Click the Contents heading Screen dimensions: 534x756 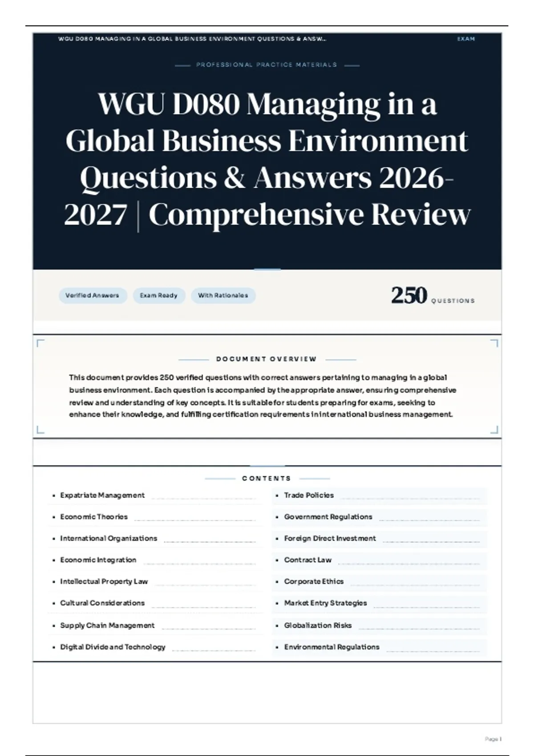[267, 479]
